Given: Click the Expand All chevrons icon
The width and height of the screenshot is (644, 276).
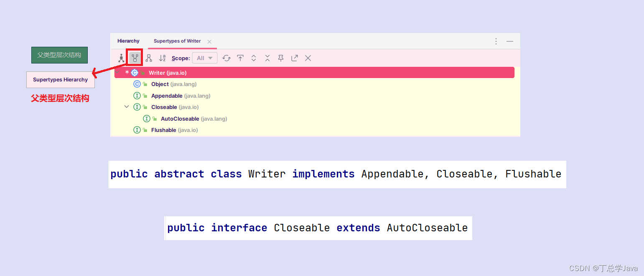Looking at the screenshot, I should pos(254,58).
